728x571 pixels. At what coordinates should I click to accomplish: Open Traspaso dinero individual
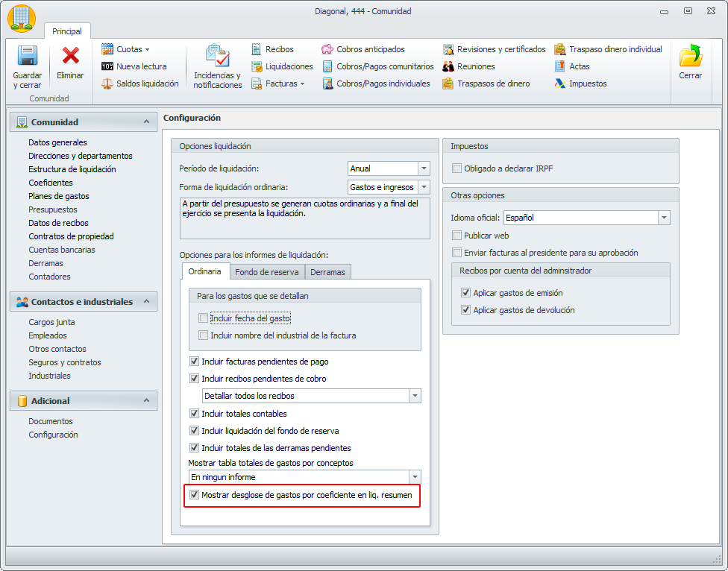coord(608,49)
